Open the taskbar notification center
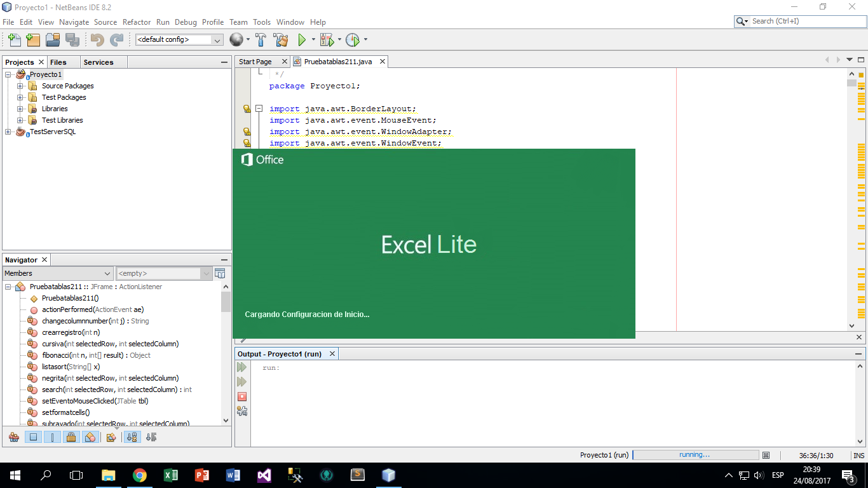Image resolution: width=868 pixels, height=488 pixels. 848,475
